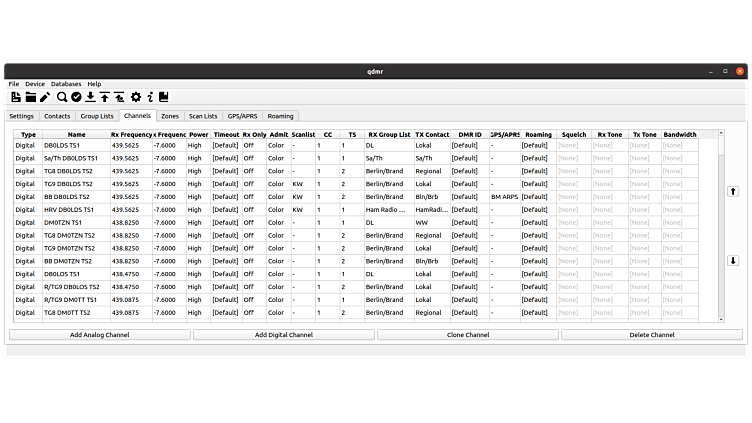Click the pencil save codeplug icon
The height and width of the screenshot is (423, 752).
click(45, 97)
